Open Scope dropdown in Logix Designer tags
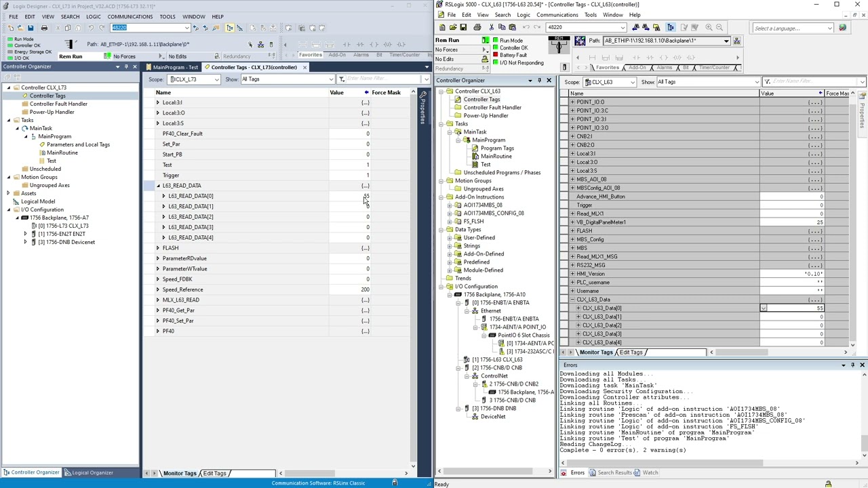The height and width of the screenshot is (488, 868). 216,79
